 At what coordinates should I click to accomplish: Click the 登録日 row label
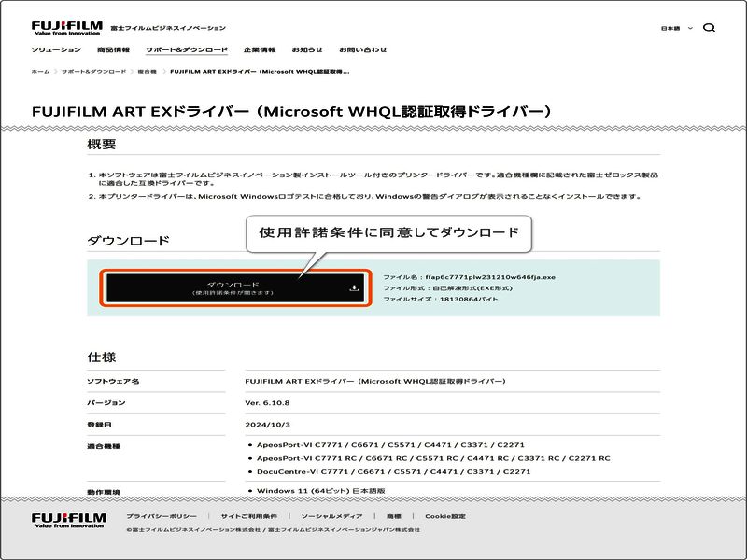coord(99,425)
